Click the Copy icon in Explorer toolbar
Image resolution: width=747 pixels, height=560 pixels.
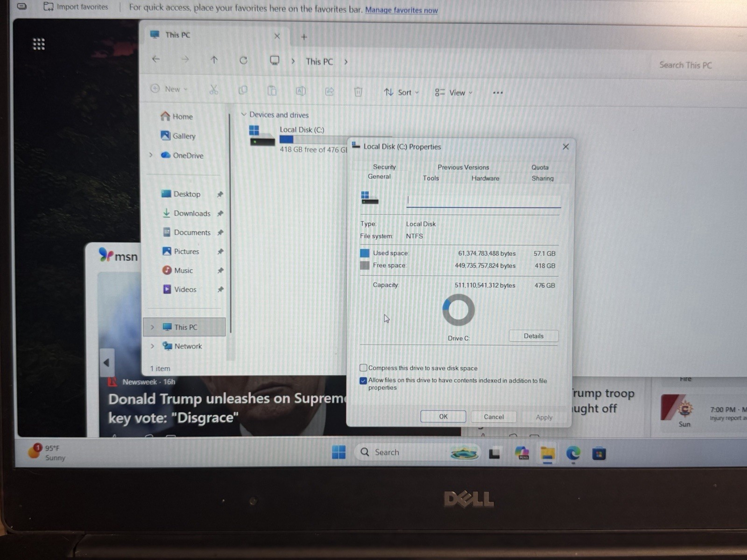[x=243, y=90]
